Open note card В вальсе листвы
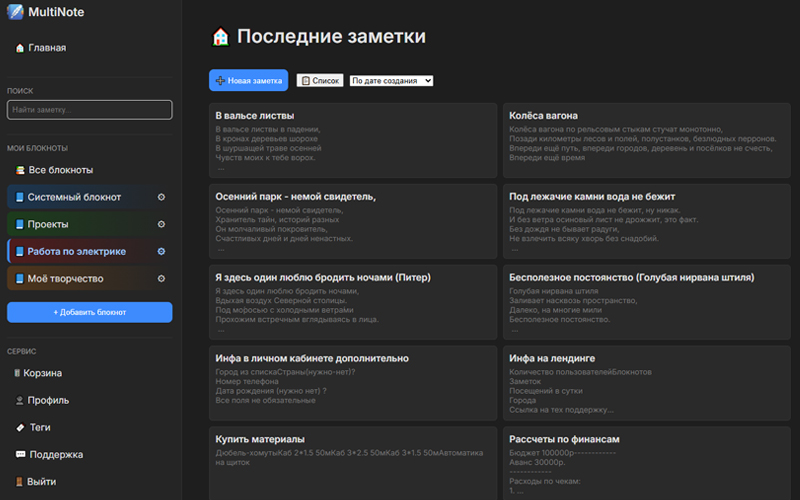This screenshot has height=500, width=800. [x=353, y=140]
